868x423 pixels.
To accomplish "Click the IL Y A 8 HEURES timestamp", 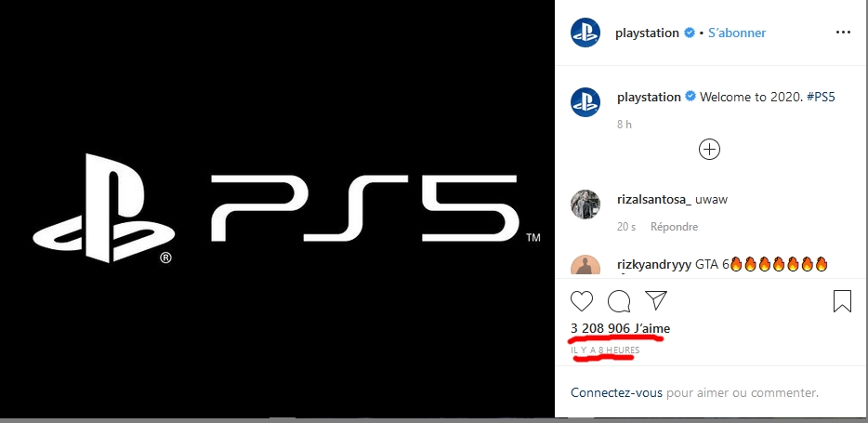I will coord(605,350).
